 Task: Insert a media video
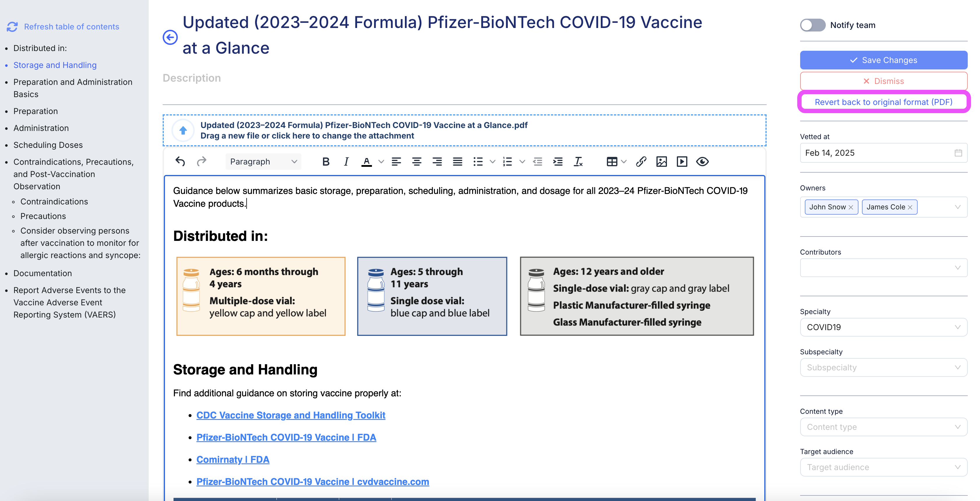(x=682, y=162)
